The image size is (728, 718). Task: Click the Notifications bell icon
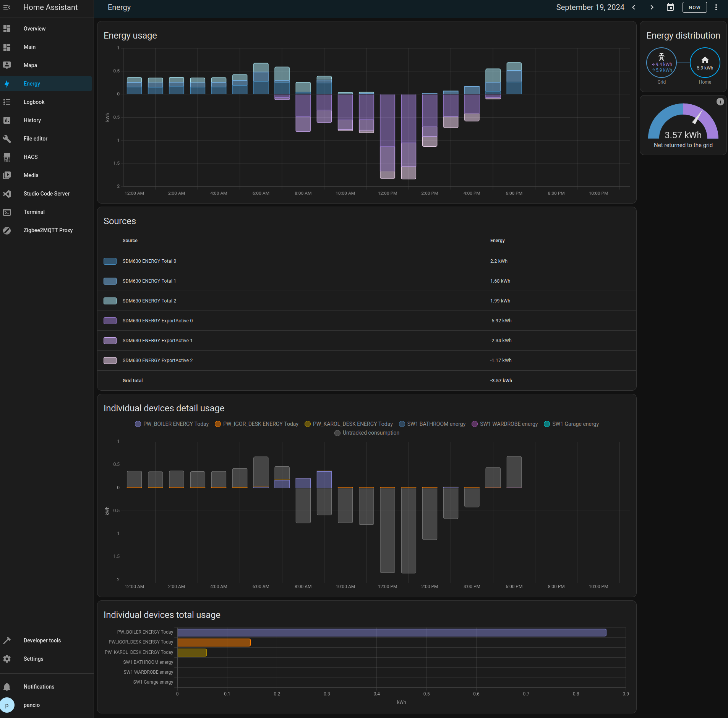coord(7,687)
